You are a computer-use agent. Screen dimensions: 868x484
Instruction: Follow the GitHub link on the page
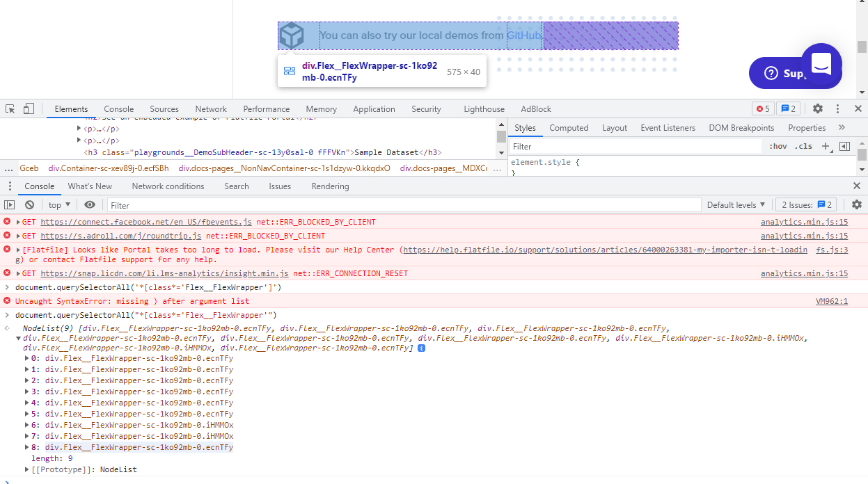524,35
